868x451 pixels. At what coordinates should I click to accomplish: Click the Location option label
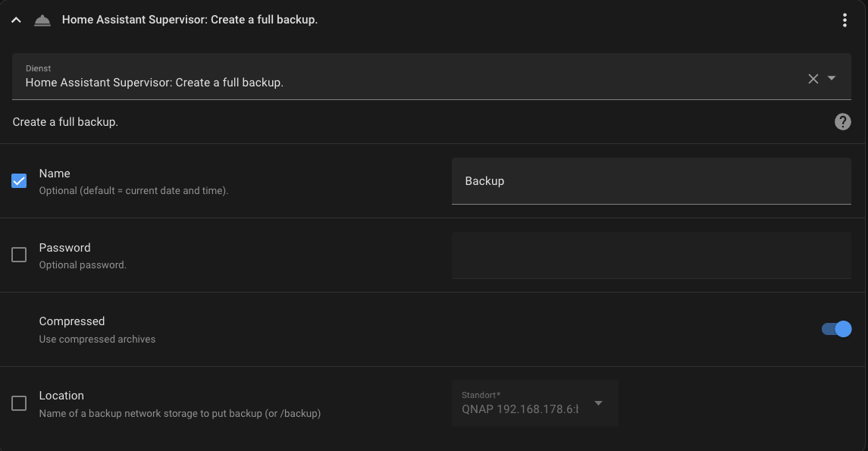pyautogui.click(x=61, y=396)
